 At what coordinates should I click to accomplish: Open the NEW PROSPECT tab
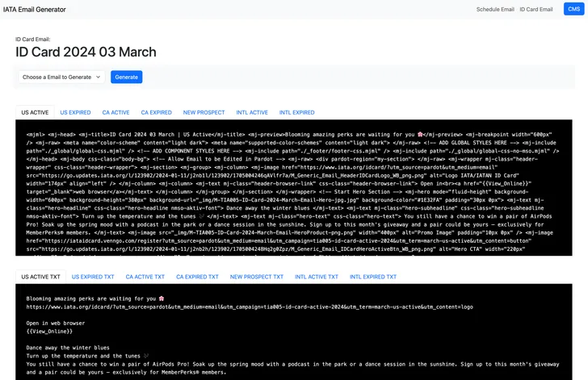pos(204,112)
